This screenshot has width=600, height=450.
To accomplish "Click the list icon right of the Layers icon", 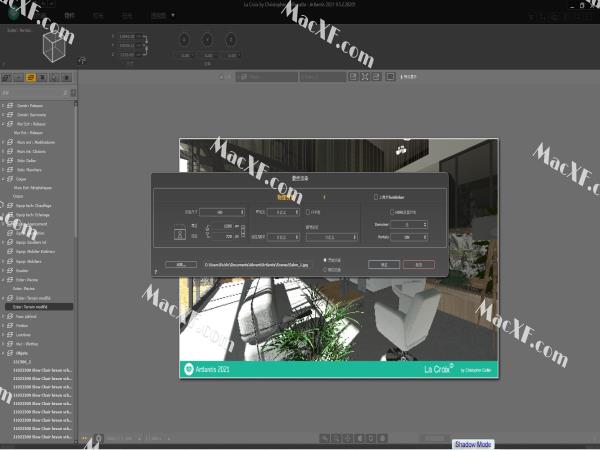I will click(42, 78).
